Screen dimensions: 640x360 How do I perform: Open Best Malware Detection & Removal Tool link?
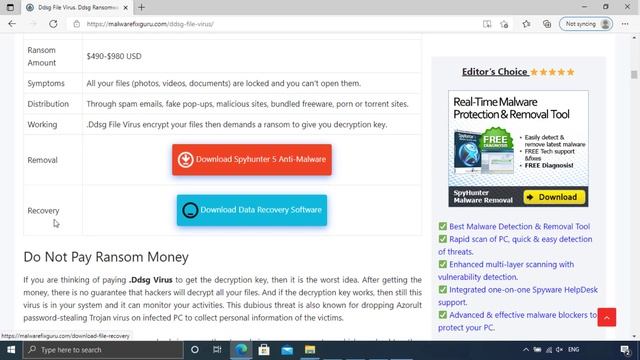[519, 227]
